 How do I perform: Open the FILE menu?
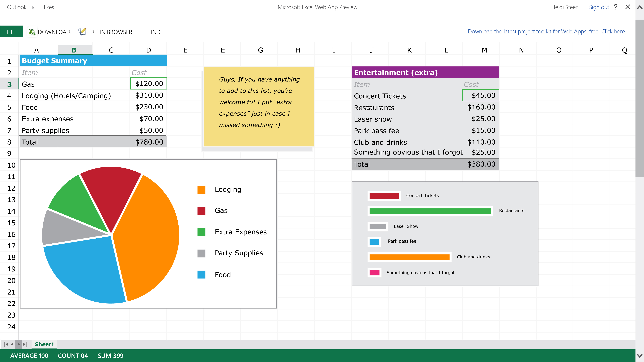pos(12,32)
